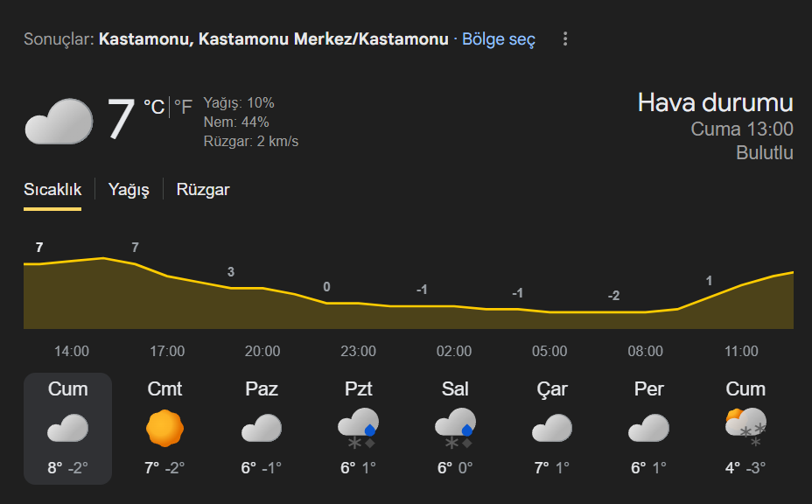
Task: Click the snowy icon for last Cum
Action: 745,428
